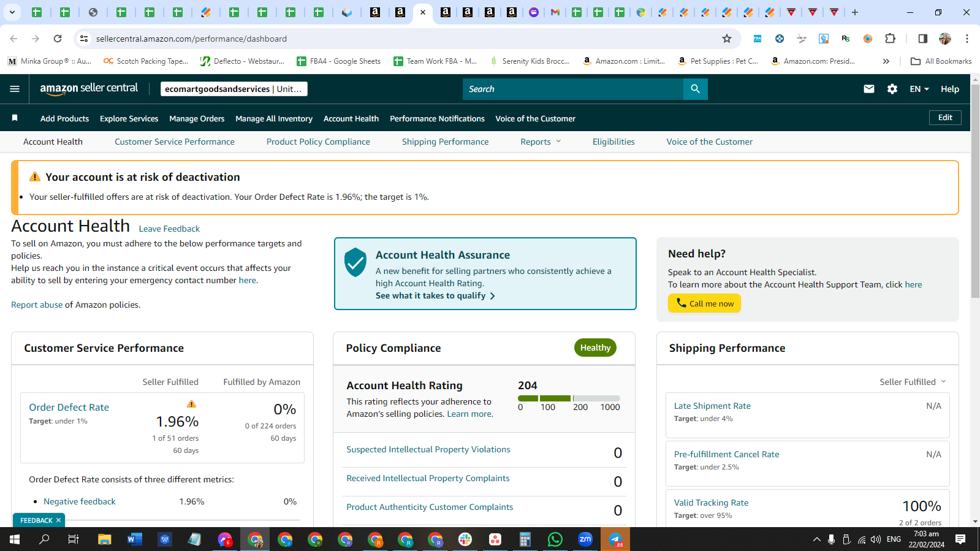980x551 pixels.
Task: Click the bookmark flag icon beside Add Products
Action: click(15, 118)
